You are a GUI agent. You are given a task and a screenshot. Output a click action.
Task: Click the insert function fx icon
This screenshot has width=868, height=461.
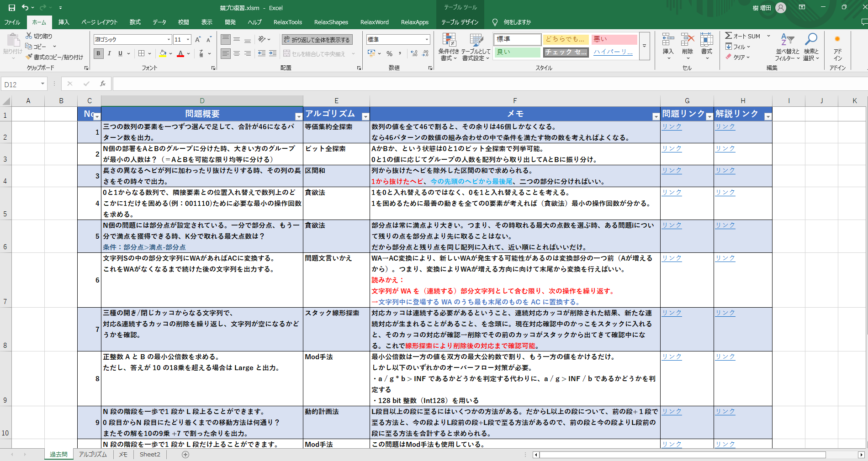[103, 84]
